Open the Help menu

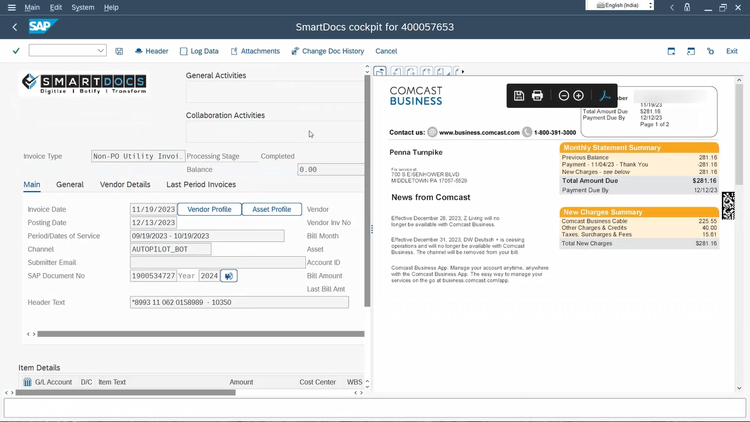(111, 7)
